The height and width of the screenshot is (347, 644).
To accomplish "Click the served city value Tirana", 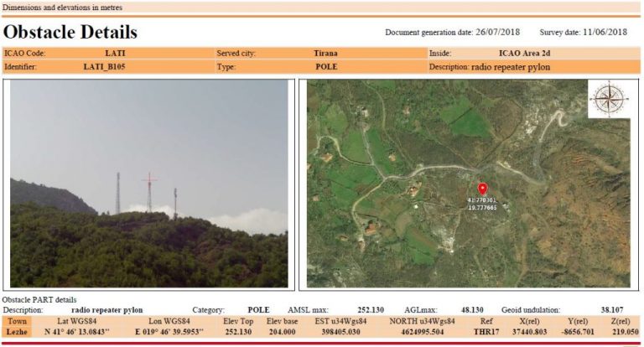I will coord(326,53).
